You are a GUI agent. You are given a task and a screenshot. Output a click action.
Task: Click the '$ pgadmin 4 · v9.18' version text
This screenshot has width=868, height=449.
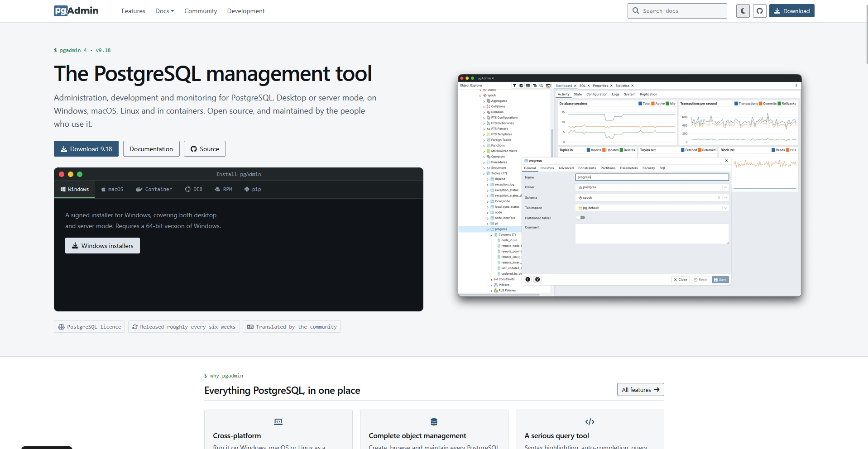(82, 50)
